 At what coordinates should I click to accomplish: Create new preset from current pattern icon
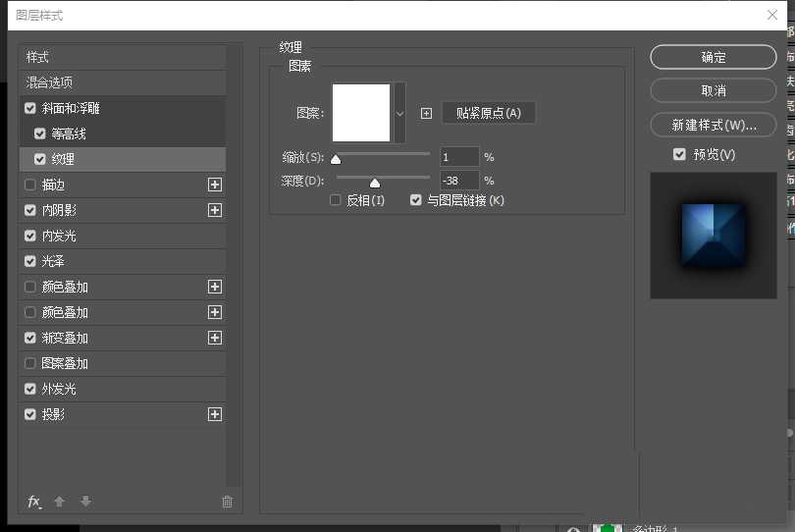pos(426,113)
